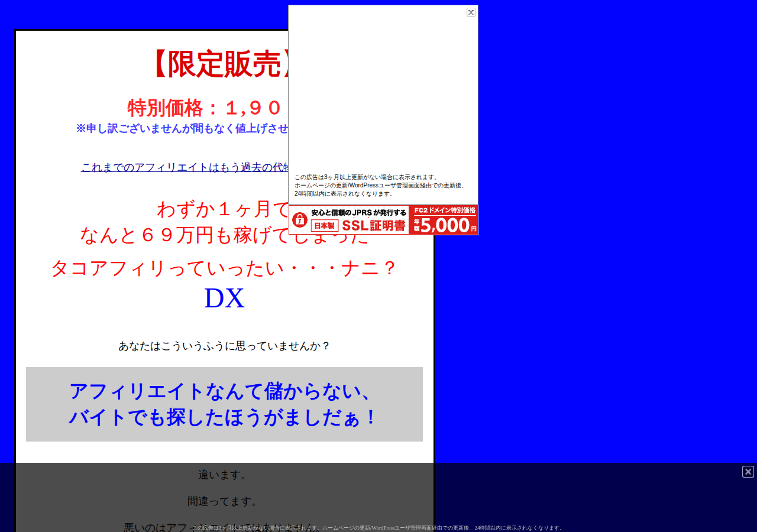Screen dimensions: 757x532
Task: Click the popup notice この広告は3ヶ月以上更新がない text
Action: [x=367, y=177]
